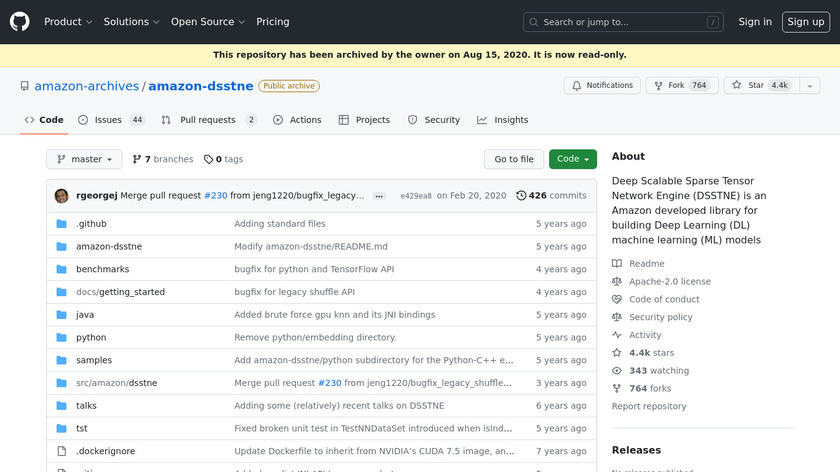
Task: Click commit message 'Adding standard files'
Action: point(280,223)
